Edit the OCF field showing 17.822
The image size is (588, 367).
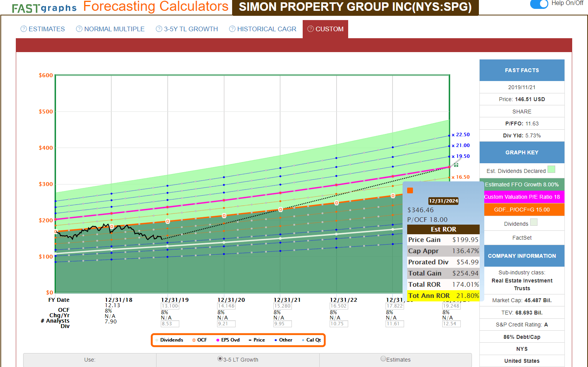click(x=395, y=306)
